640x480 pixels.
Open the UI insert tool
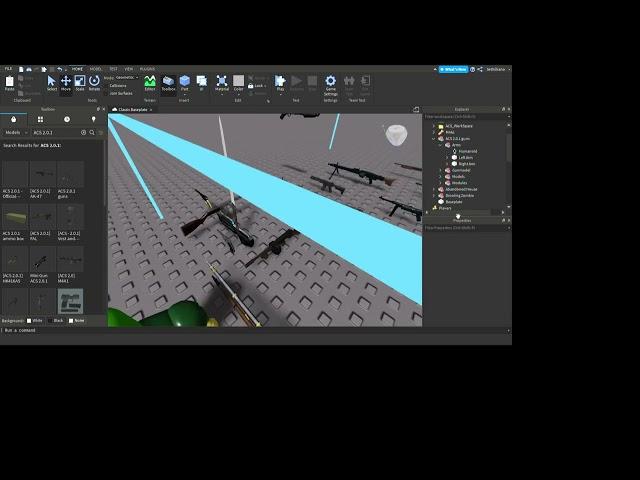pos(201,83)
